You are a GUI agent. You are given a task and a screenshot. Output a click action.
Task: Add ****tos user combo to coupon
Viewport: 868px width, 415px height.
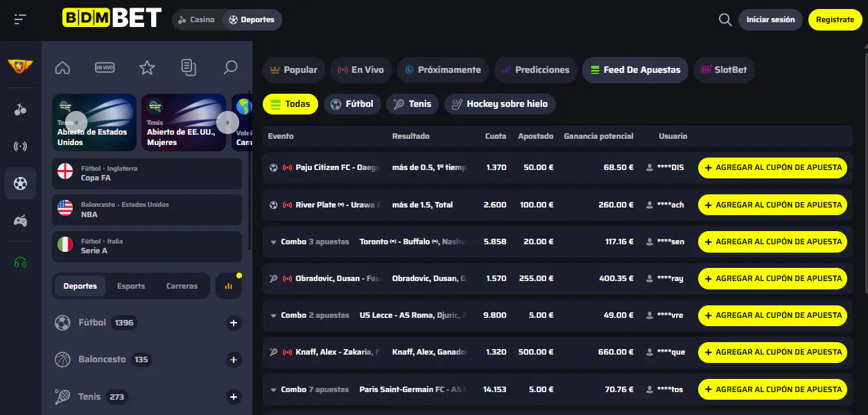772,389
